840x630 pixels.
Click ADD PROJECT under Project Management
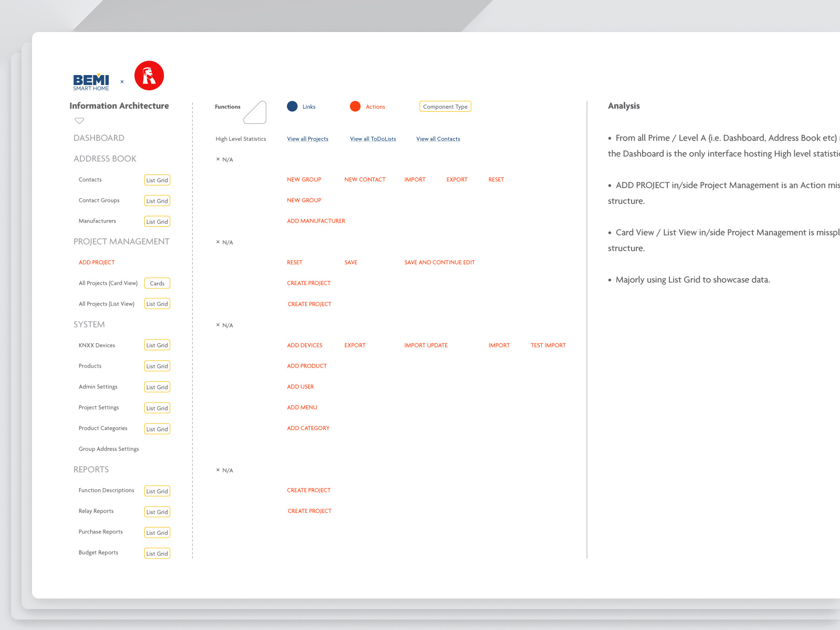coord(97,262)
